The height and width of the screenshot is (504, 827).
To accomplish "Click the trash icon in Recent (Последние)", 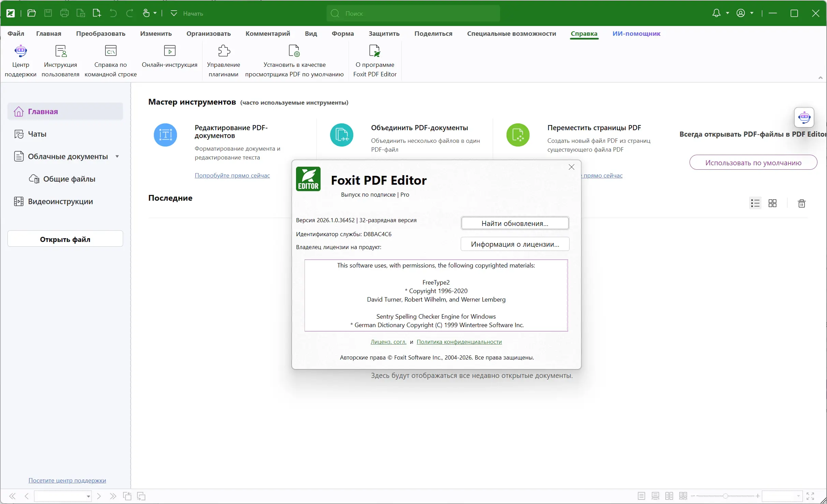I will [801, 203].
